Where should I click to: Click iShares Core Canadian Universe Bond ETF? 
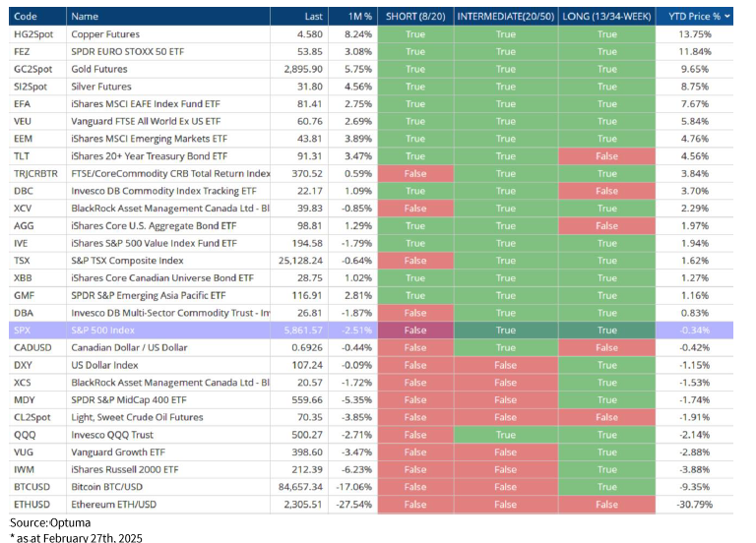coord(162,277)
